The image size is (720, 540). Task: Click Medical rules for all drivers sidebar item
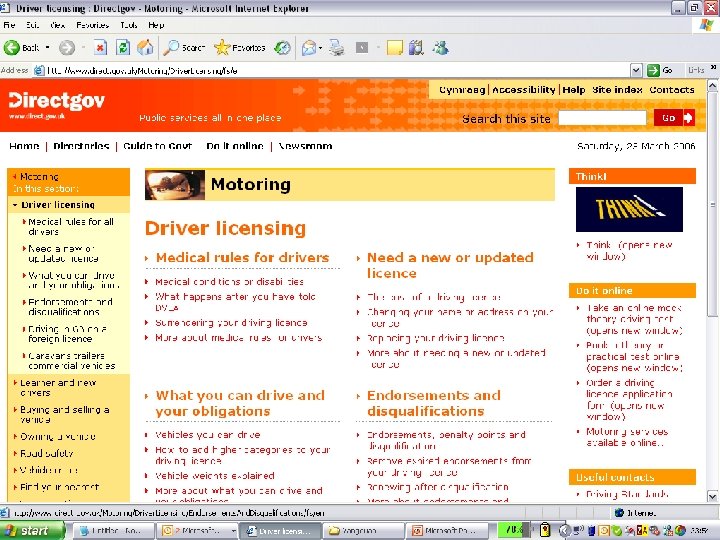click(x=71, y=226)
